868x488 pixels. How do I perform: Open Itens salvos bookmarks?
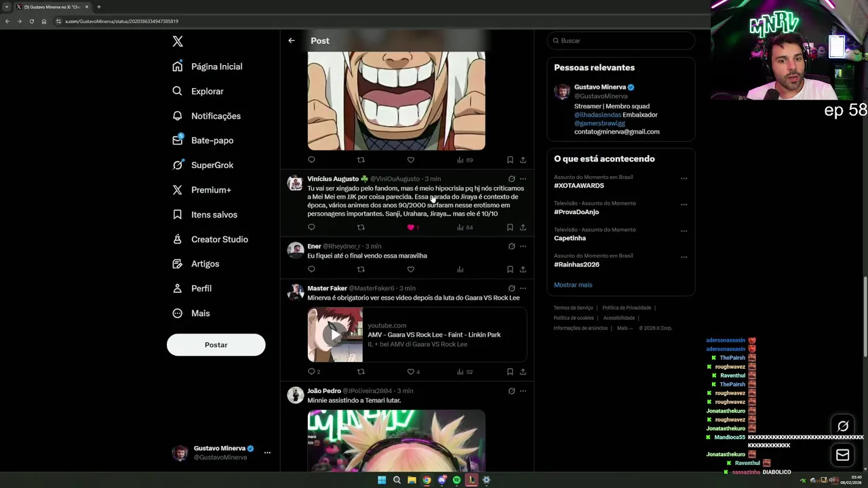205,214
